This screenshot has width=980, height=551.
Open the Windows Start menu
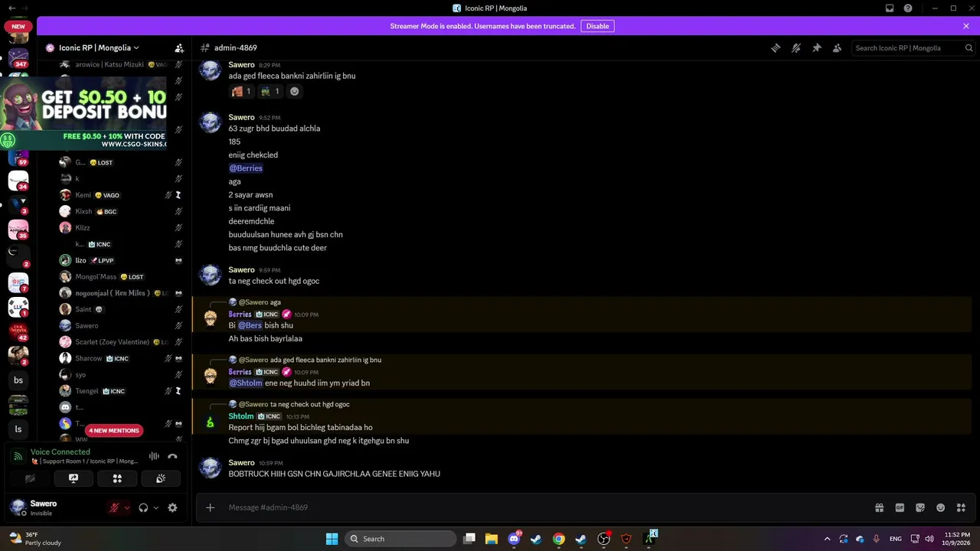point(332,539)
